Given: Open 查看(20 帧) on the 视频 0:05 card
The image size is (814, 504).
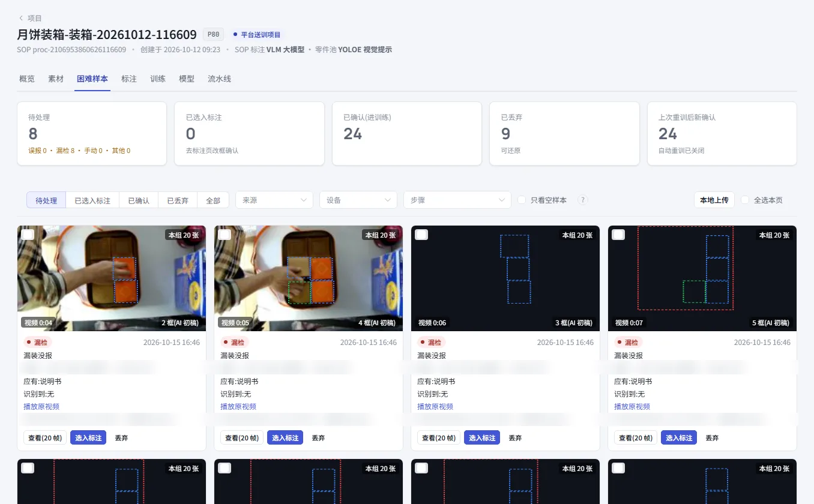Looking at the screenshot, I should point(242,438).
